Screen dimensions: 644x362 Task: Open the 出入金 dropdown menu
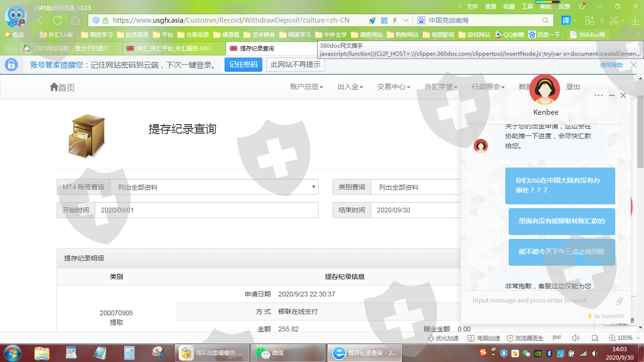click(x=350, y=87)
